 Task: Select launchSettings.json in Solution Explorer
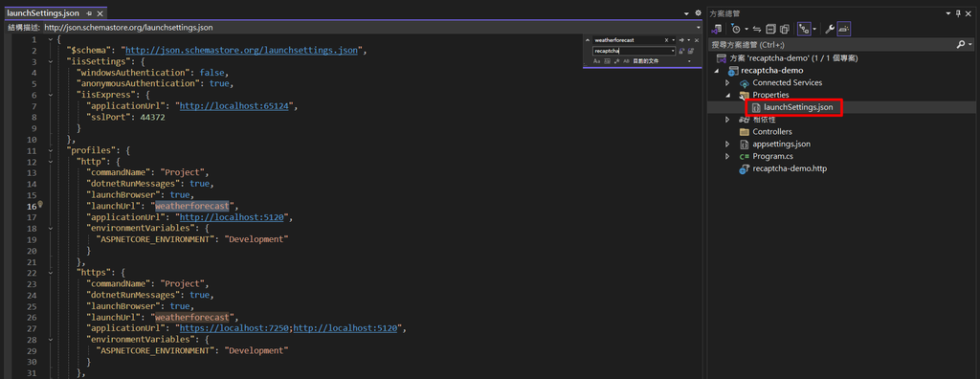tap(797, 107)
